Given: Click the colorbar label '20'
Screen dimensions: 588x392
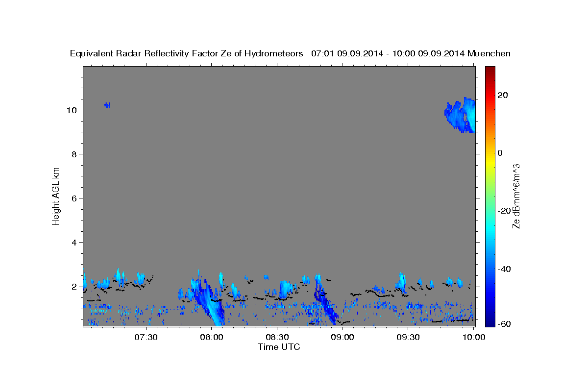Looking at the screenshot, I should [503, 95].
